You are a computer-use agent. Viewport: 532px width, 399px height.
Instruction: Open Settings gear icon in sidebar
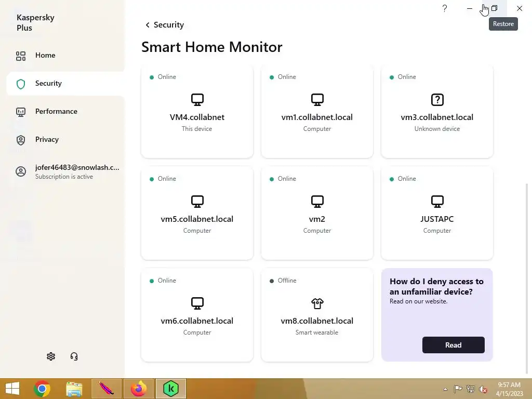51,356
